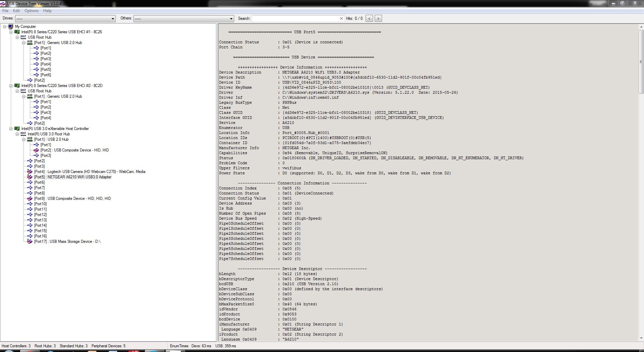Select "USB Composite Device - HID, HID, HID" row
Screen dimensions: 644x352
coord(72,199)
